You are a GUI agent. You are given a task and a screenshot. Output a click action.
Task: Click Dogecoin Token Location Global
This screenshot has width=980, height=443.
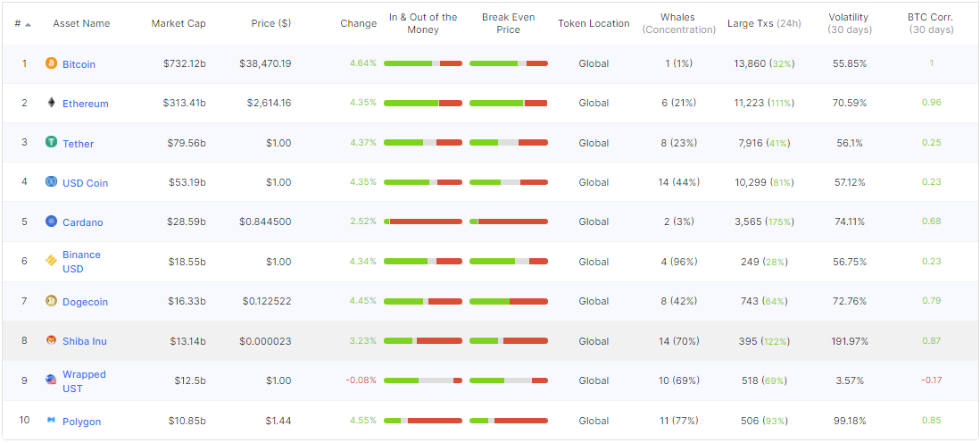pyautogui.click(x=594, y=301)
